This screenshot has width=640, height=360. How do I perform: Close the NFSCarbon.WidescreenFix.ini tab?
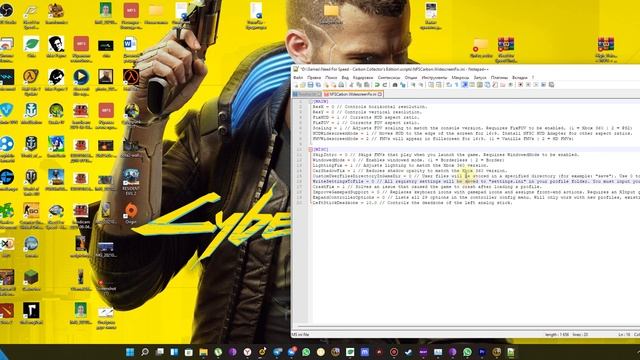pos(380,94)
